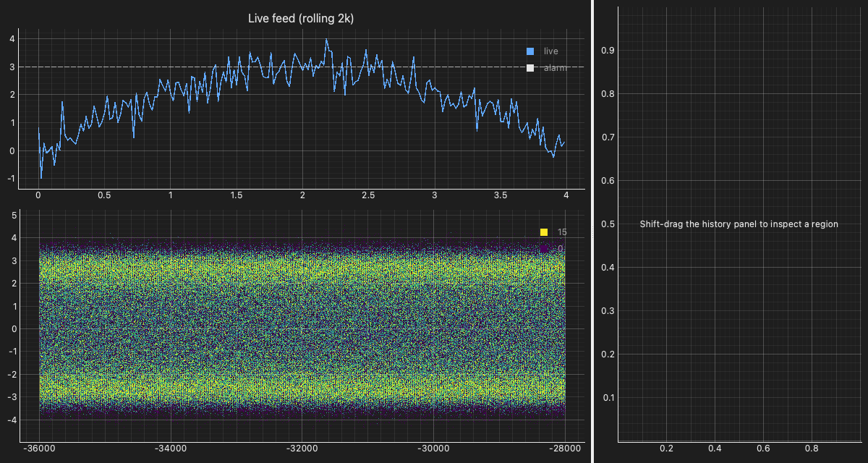Viewport: 868px width, 463px height.
Task: Click the peak of the live curve
Action: tap(326, 39)
